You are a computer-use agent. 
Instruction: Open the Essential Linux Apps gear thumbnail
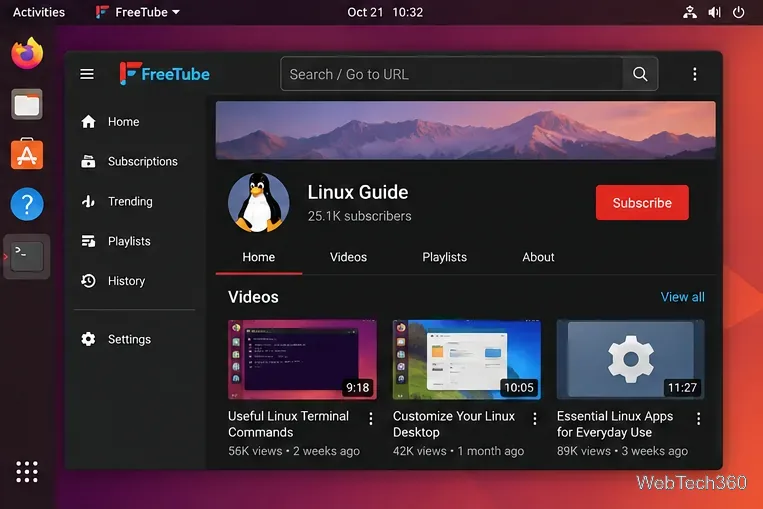tap(630, 360)
